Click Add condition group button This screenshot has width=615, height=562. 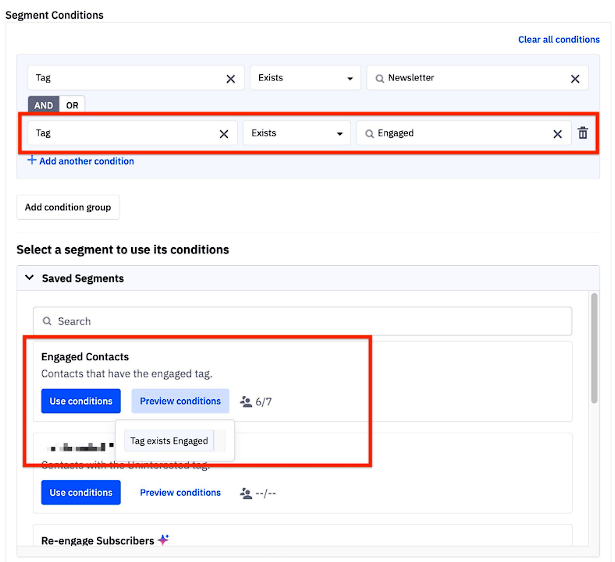pos(68,207)
